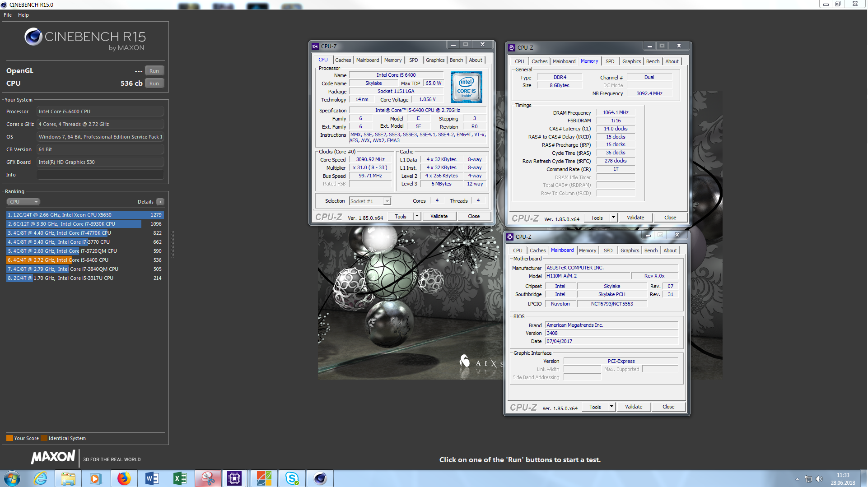Image resolution: width=868 pixels, height=487 pixels.
Task: Select the Intel Xeon CPU X5650 ranking row
Action: point(85,215)
